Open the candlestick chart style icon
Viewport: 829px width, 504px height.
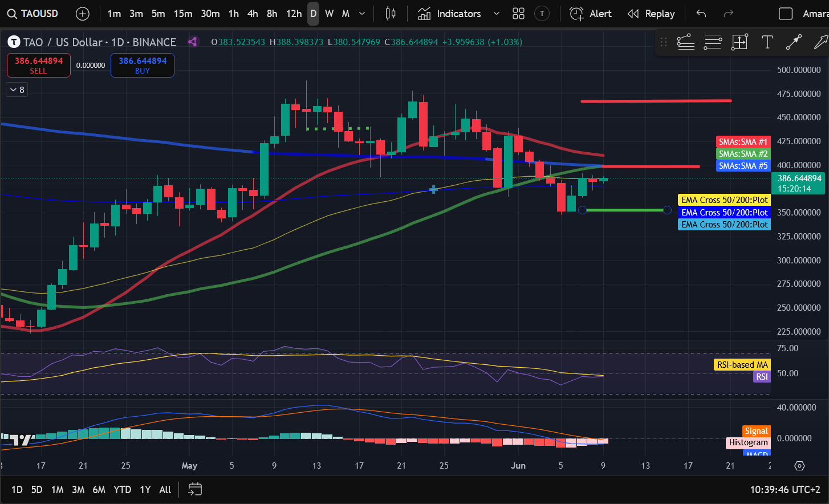[391, 14]
